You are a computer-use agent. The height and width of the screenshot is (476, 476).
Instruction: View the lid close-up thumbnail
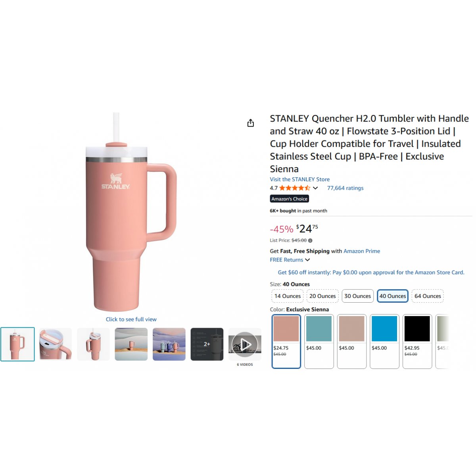[x=56, y=344]
